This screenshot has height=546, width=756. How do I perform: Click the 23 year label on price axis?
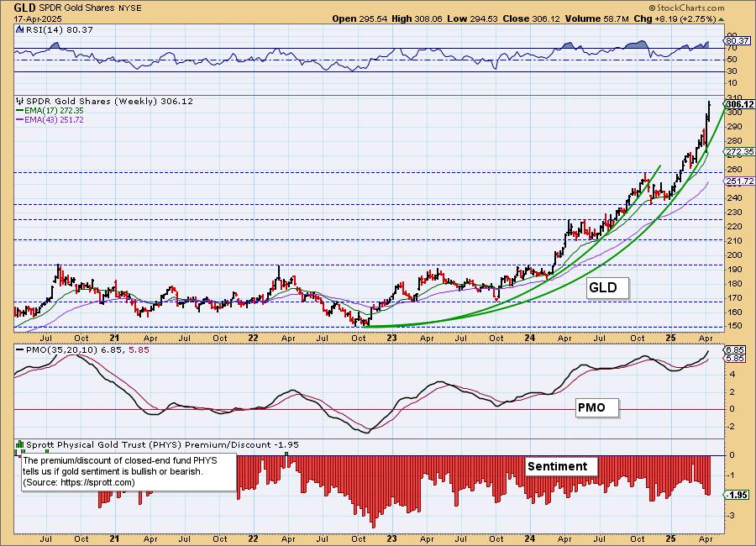[x=391, y=339]
